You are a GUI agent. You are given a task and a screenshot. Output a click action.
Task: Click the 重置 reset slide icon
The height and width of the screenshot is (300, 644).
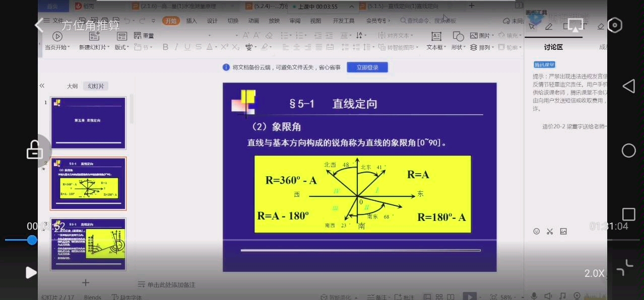(x=143, y=35)
